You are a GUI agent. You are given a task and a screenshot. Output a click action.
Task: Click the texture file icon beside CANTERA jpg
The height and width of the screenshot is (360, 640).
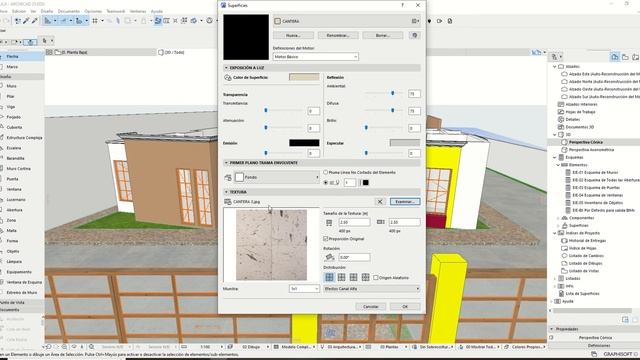(228, 202)
